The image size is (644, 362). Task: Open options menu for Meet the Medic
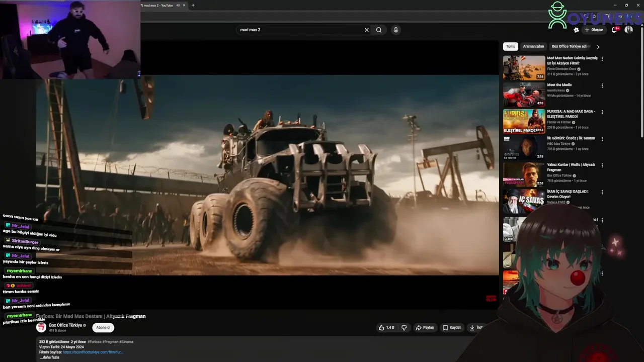click(x=602, y=85)
